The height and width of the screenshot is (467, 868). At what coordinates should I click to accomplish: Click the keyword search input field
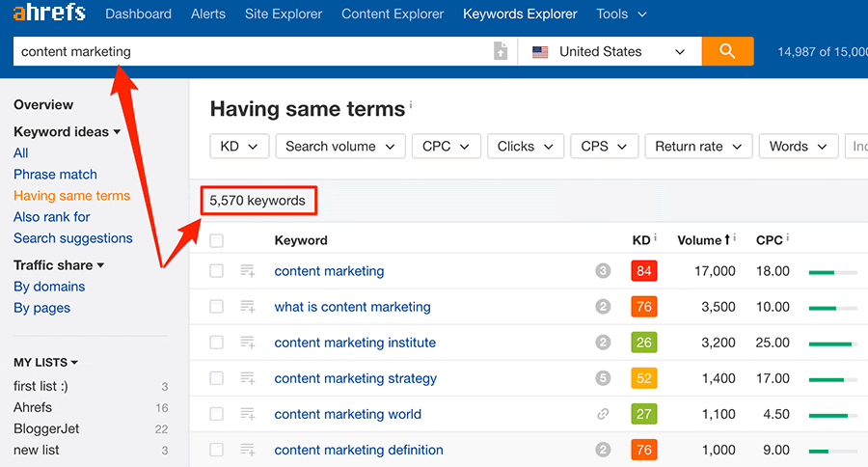pyautogui.click(x=251, y=51)
